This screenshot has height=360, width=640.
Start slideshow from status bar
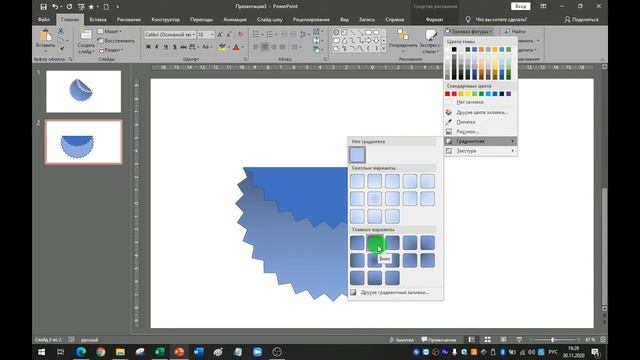(x=519, y=340)
